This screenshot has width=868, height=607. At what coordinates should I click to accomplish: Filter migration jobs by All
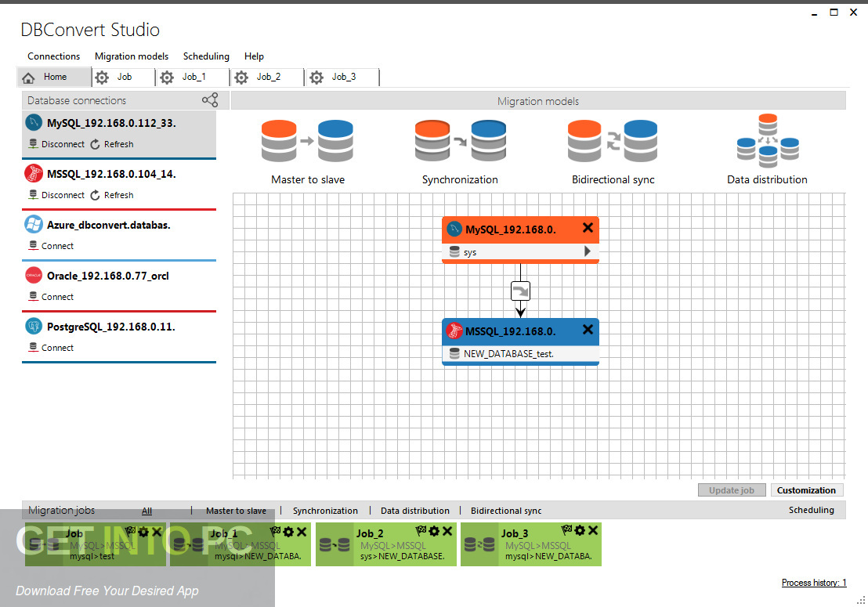click(146, 511)
